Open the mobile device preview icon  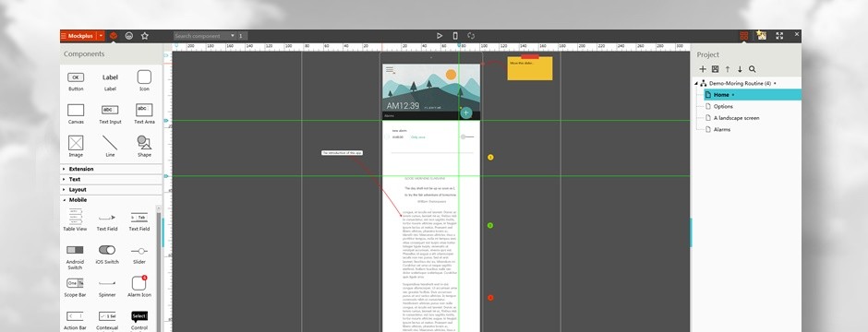click(455, 36)
